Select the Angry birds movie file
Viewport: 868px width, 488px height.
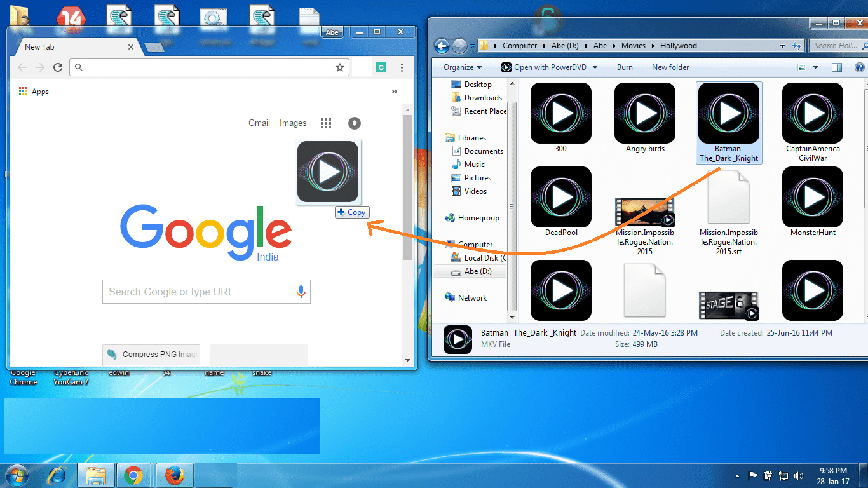(x=645, y=118)
